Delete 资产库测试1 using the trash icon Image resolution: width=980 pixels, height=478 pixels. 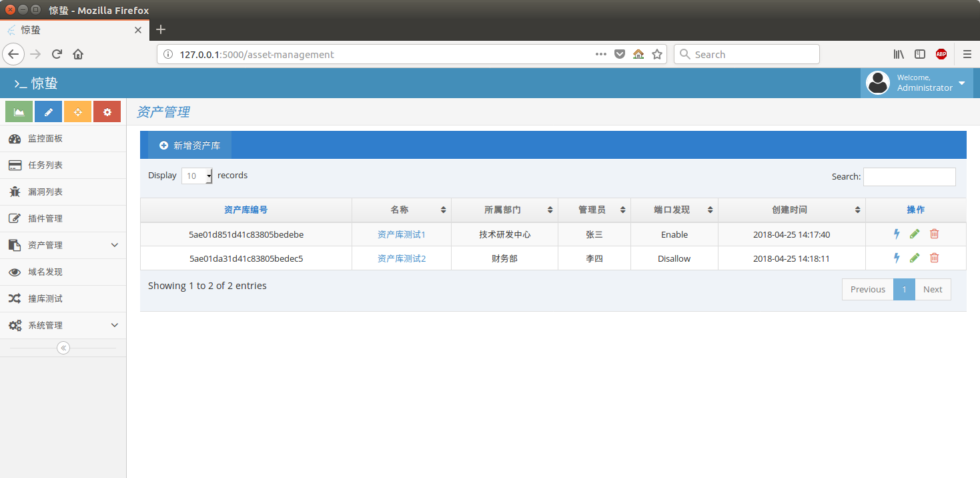point(934,234)
